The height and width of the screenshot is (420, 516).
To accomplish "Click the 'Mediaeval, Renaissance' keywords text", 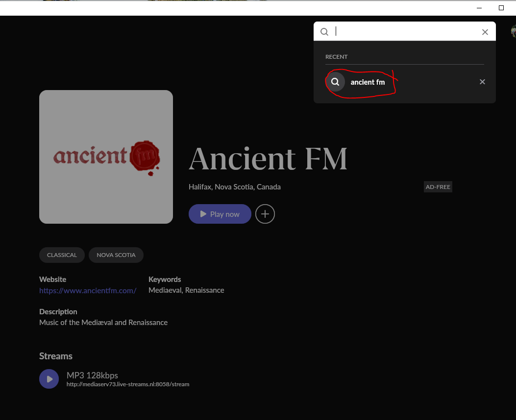I will (186, 290).
